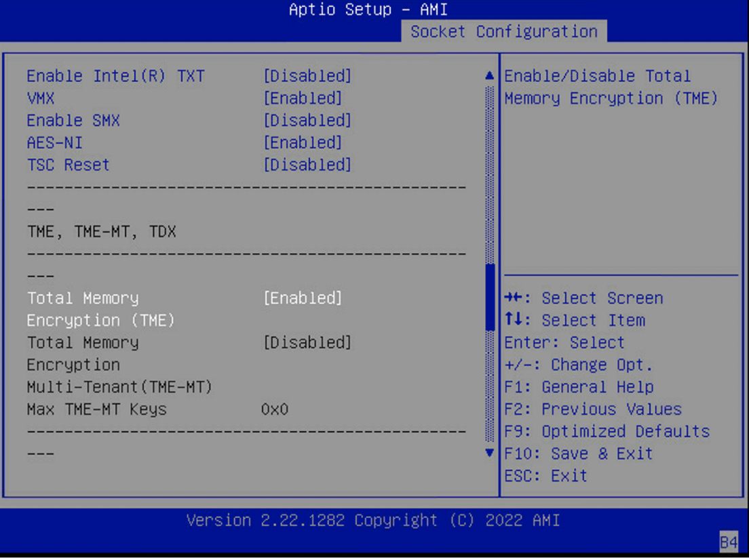The width and height of the screenshot is (749, 560).
Task: Select the TSC Reset setting label
Action: [68, 165]
